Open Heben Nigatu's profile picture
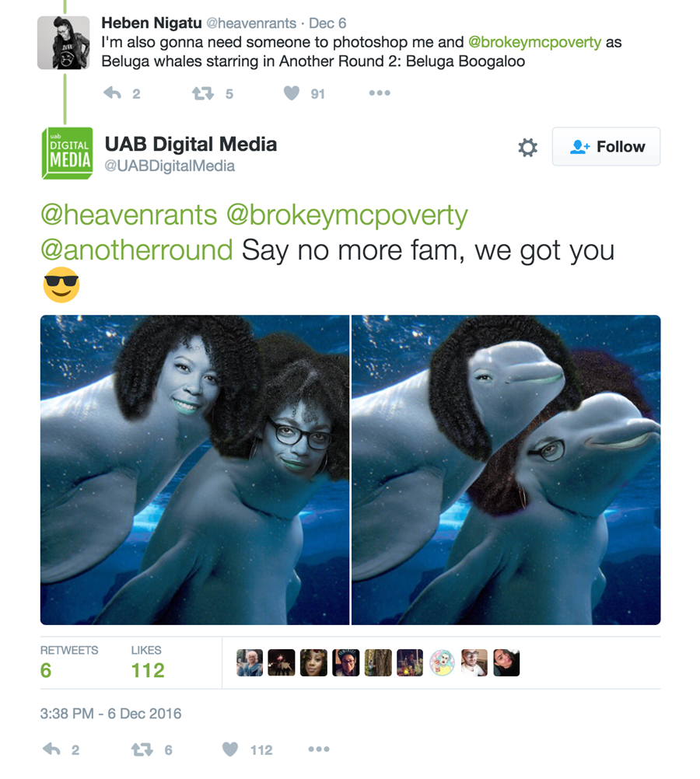Viewport: 700px width, 779px height. click(64, 43)
